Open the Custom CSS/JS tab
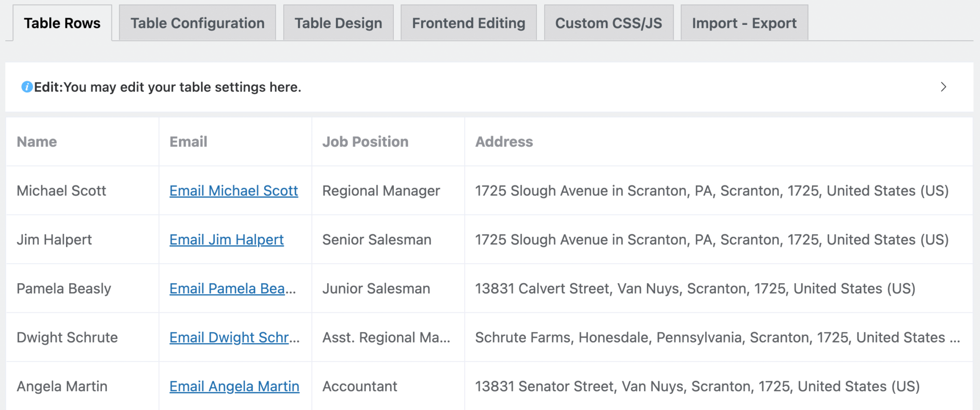The image size is (980, 410). (x=608, y=22)
